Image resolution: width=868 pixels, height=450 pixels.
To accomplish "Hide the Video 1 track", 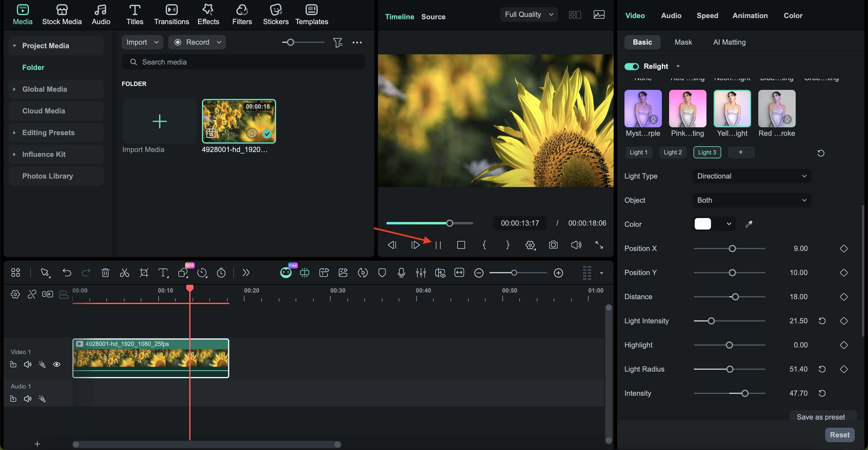I will [x=57, y=364].
